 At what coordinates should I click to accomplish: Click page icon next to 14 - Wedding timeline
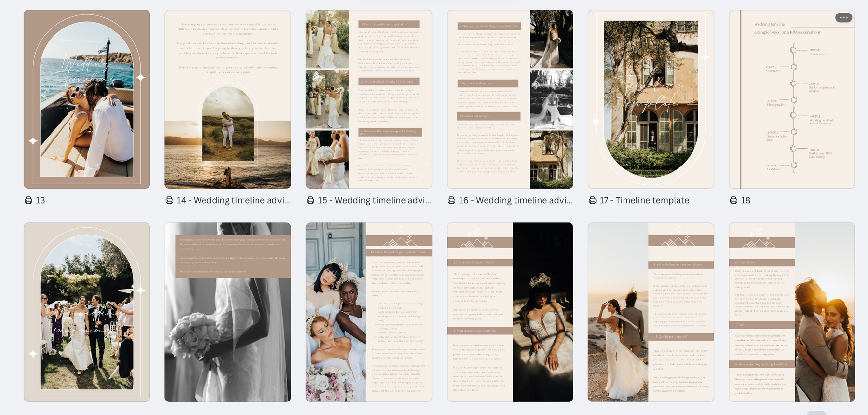click(x=169, y=200)
